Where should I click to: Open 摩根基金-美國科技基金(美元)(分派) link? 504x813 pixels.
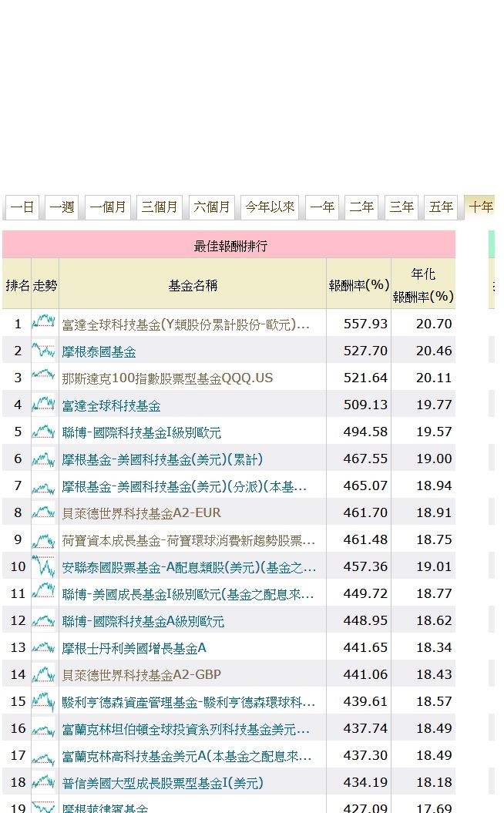(184, 486)
